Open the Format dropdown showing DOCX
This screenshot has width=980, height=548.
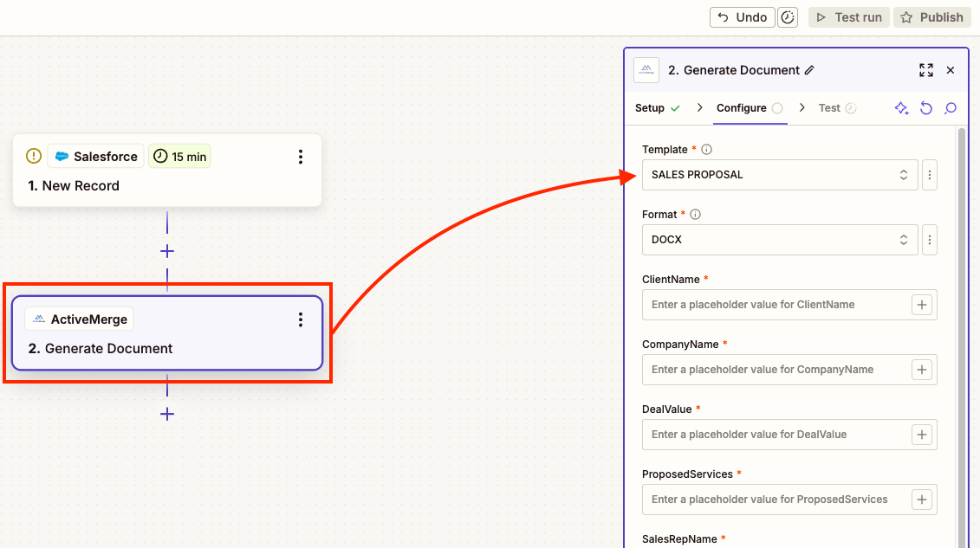779,239
